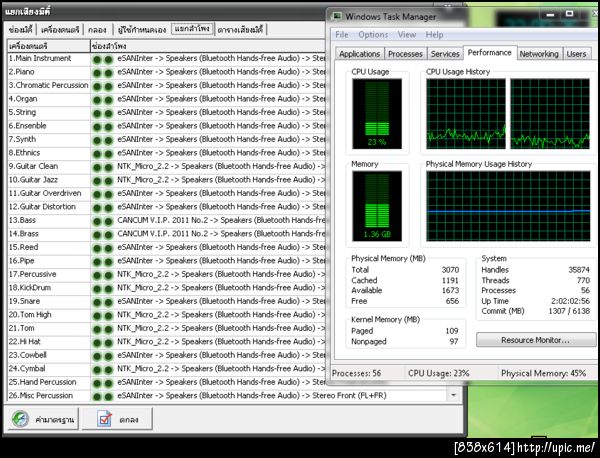Click left green indicator in 10.Guitar Jazz row
The width and height of the screenshot is (600, 458).
point(97,181)
